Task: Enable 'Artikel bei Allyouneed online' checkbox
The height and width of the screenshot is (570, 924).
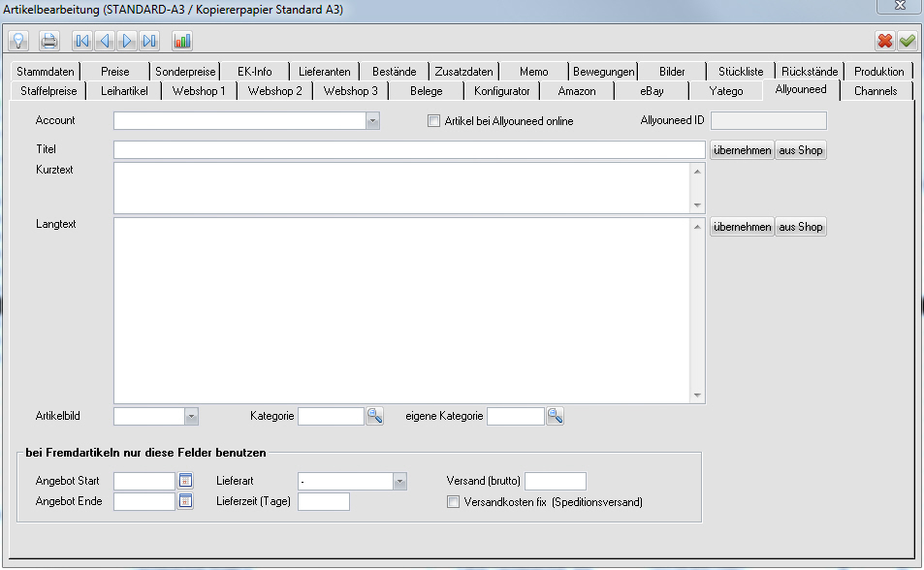Action: point(434,121)
